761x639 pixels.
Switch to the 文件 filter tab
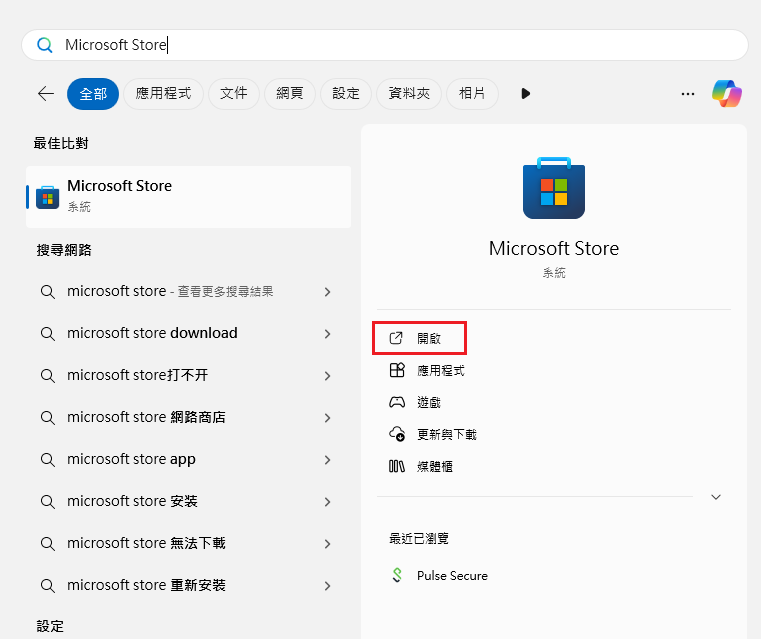pos(233,93)
